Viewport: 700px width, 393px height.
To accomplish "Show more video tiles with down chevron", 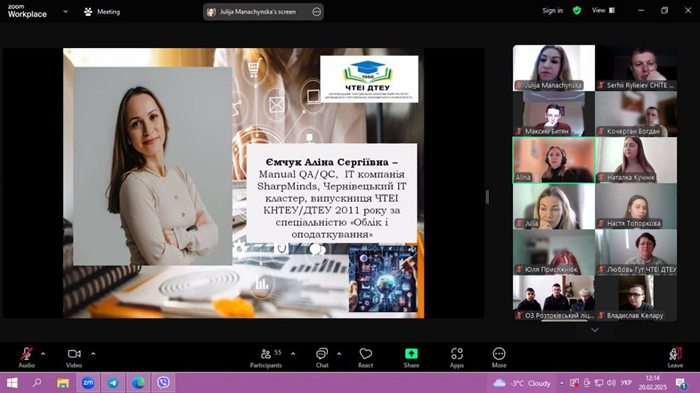I will 595,330.
